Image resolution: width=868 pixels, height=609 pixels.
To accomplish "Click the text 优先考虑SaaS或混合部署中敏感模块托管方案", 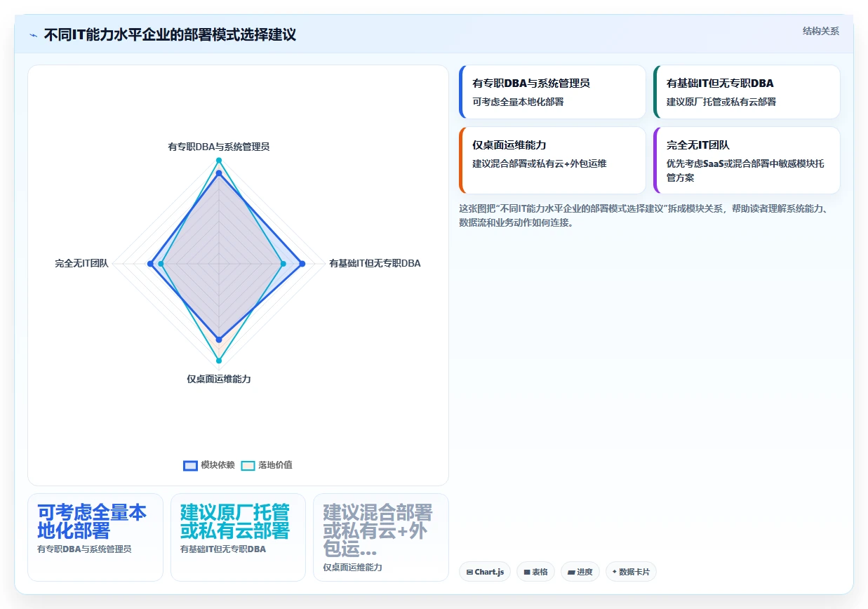I will 745,170.
